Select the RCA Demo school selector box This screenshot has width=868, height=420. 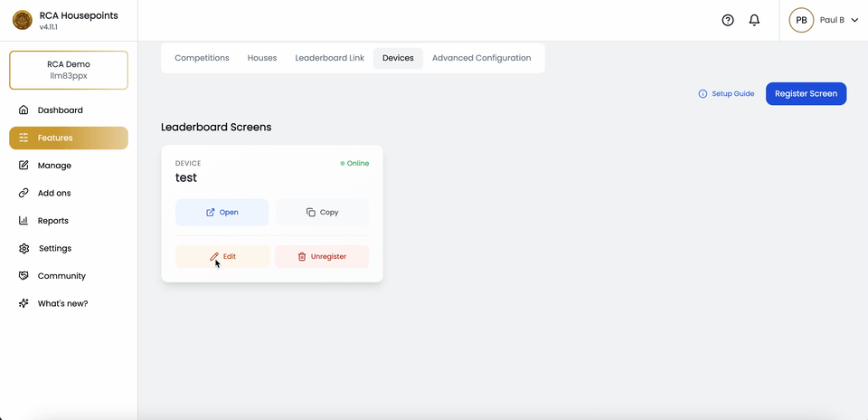pos(69,70)
